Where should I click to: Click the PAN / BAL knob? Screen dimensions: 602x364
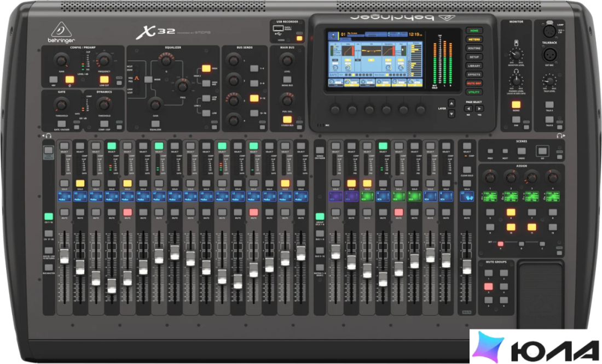tap(287, 100)
